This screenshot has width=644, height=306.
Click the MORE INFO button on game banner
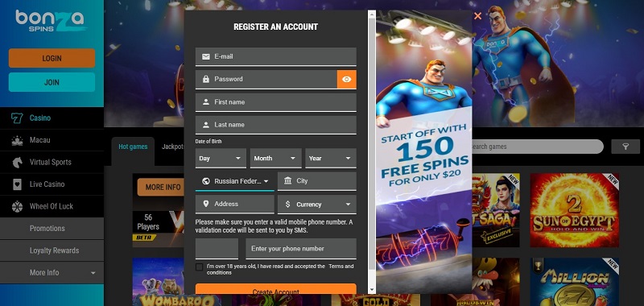point(160,188)
